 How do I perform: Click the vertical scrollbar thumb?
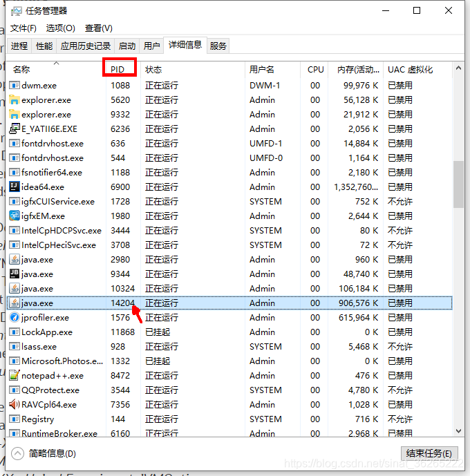[458, 184]
